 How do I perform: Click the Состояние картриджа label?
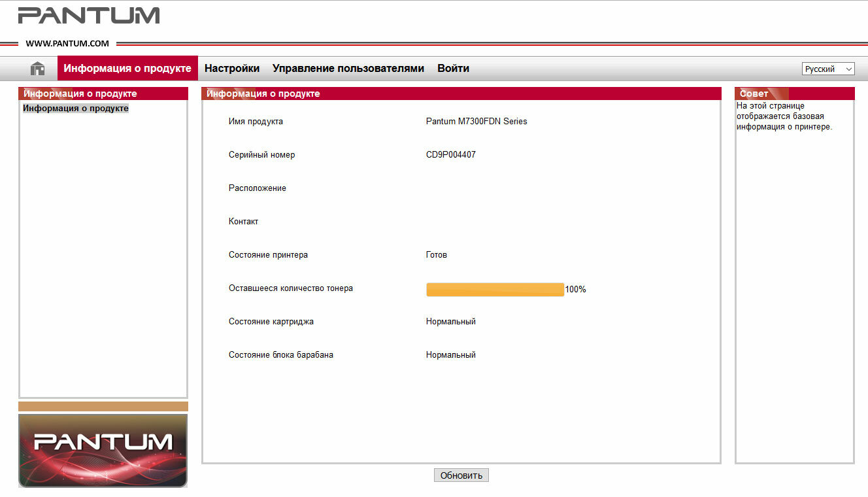point(271,322)
